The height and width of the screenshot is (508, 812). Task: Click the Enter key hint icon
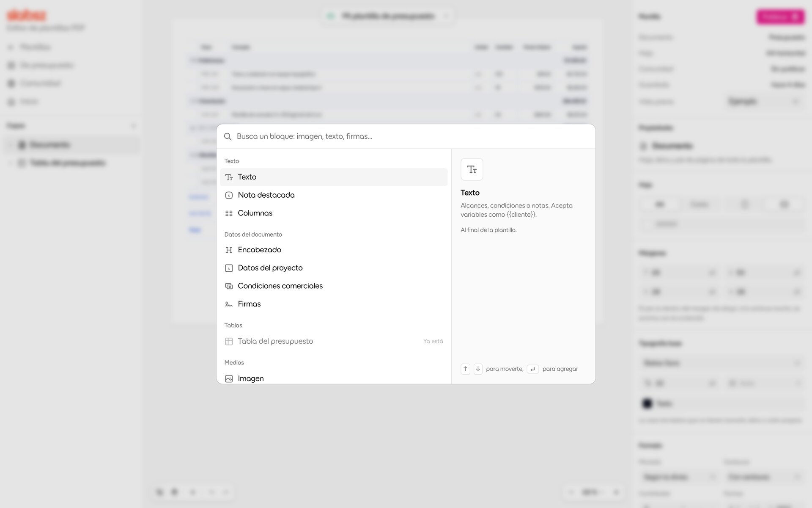[533, 369]
